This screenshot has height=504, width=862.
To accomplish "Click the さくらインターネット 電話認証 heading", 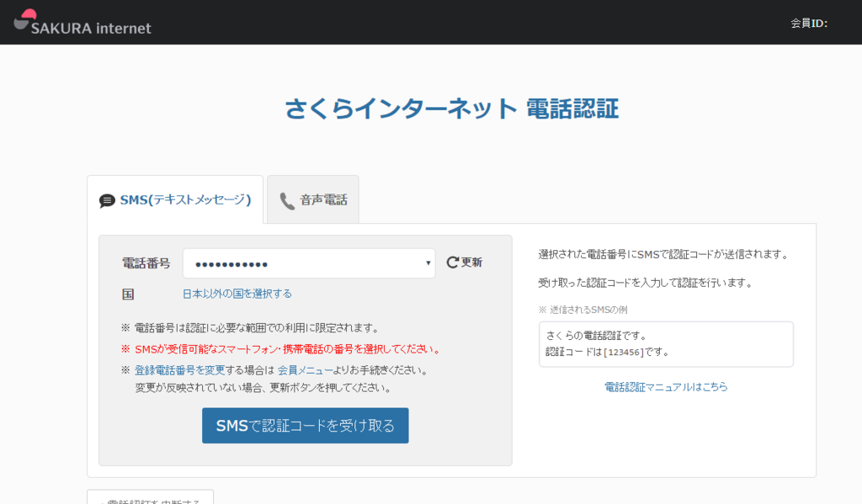I will click(452, 109).
